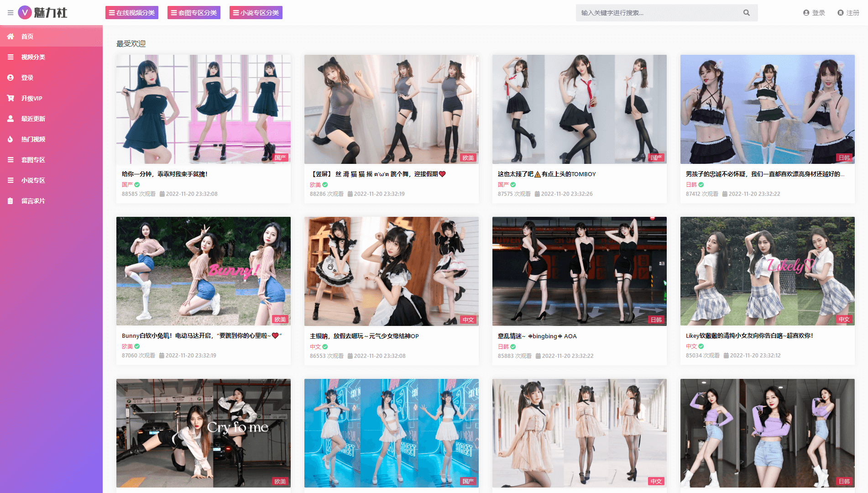Screen dimensions: 868x493
Task: Click the flame icon for 热门视频
Action: click(x=10, y=139)
